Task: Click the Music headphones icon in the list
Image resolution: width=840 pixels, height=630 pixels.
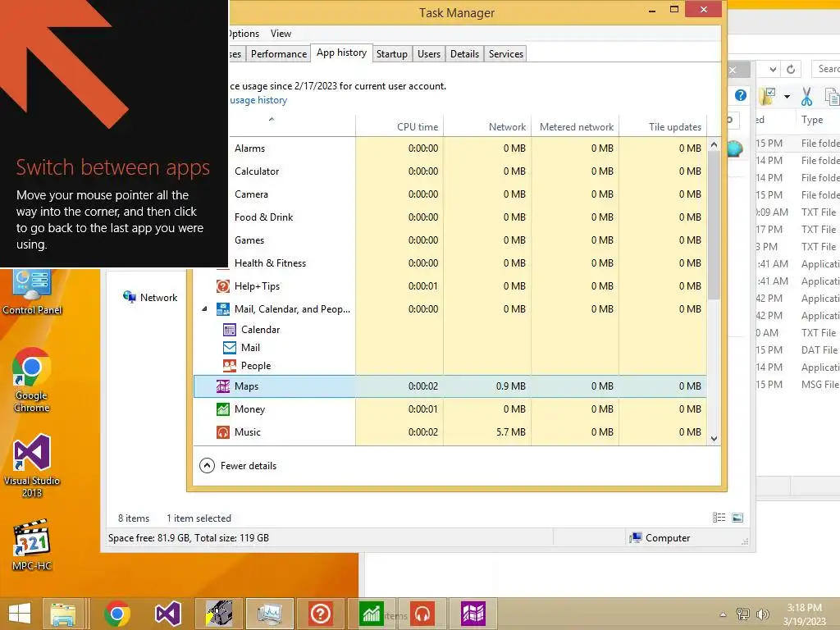Action: (223, 432)
